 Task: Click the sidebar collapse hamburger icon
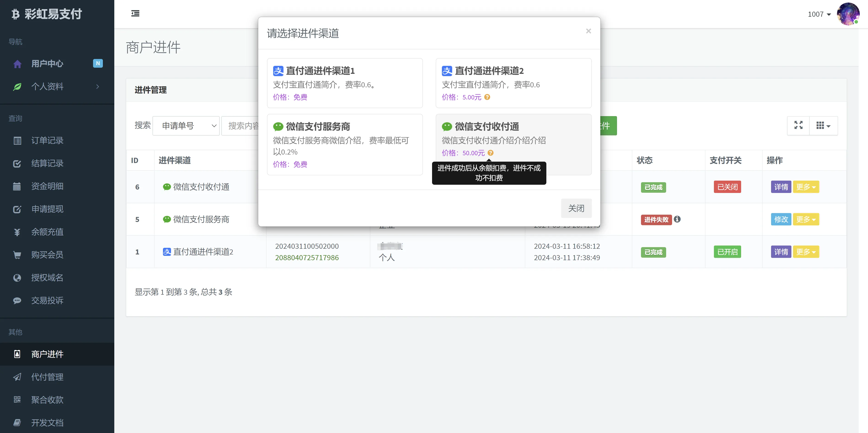tap(135, 13)
